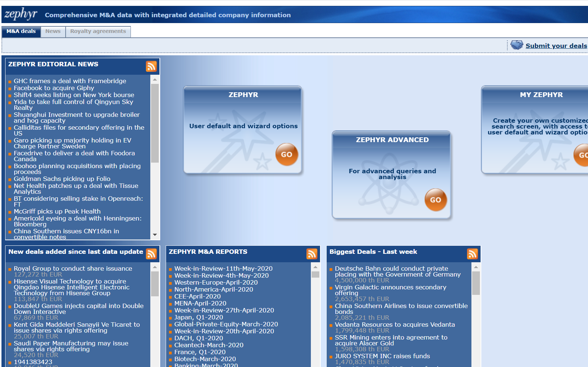Click editorial news scrollbar down arrow
The width and height of the screenshot is (588, 367).
tap(155, 235)
